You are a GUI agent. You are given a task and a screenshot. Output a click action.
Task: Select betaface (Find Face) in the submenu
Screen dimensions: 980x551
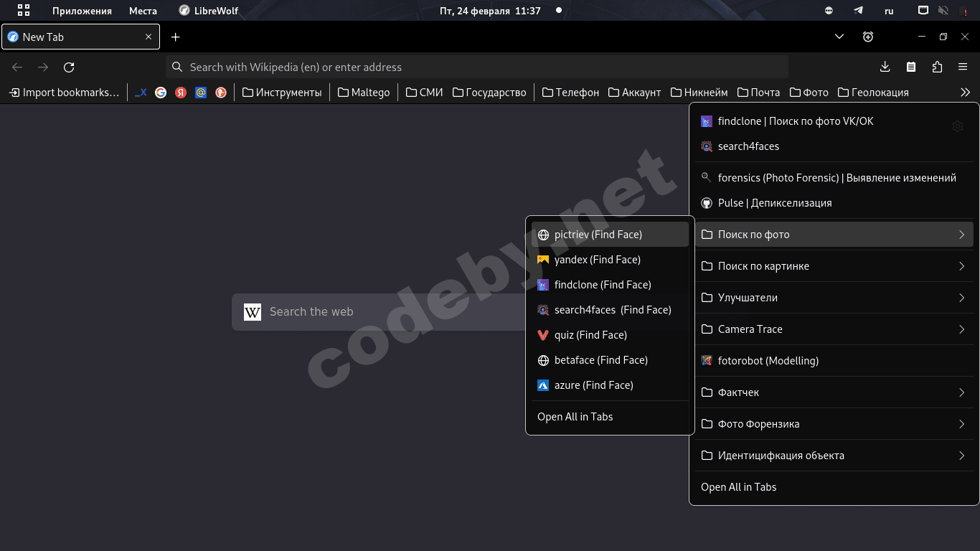[x=610, y=360]
